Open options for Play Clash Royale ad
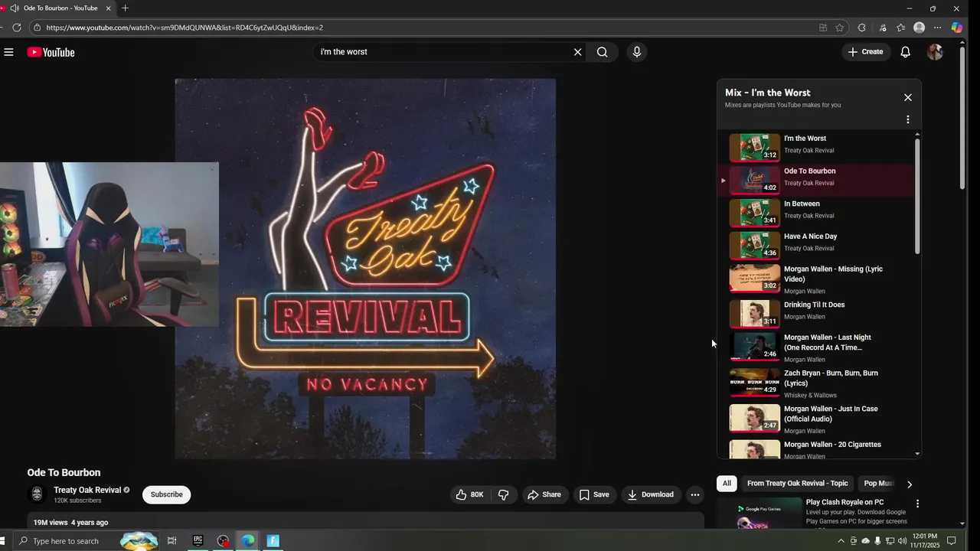980x551 pixels. tap(917, 504)
